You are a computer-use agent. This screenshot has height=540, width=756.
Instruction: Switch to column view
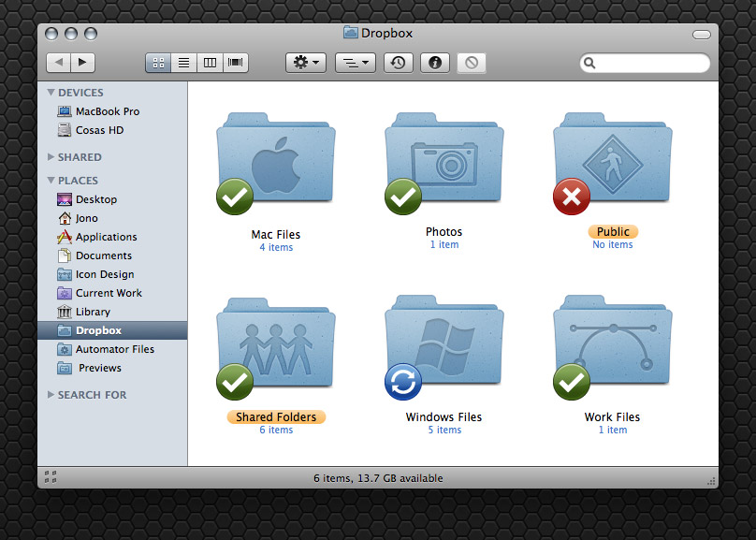[209, 63]
